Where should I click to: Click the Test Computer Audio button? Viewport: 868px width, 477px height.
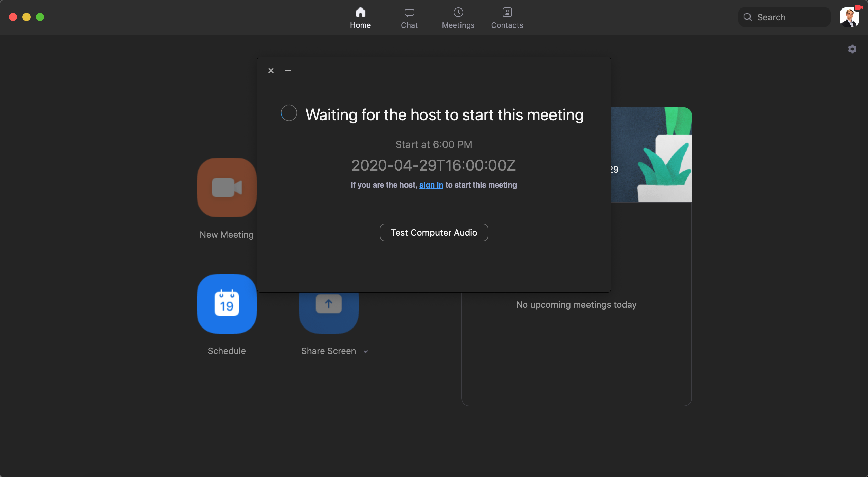434,232
